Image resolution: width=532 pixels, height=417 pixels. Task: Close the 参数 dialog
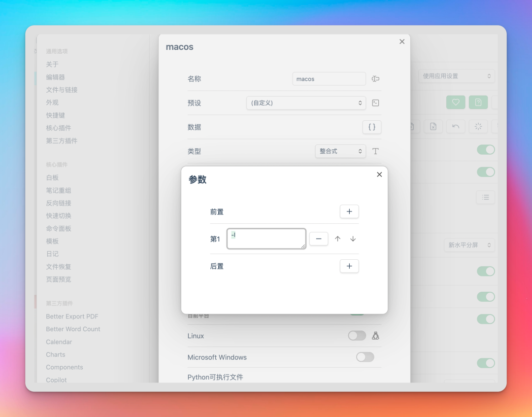pos(379,174)
